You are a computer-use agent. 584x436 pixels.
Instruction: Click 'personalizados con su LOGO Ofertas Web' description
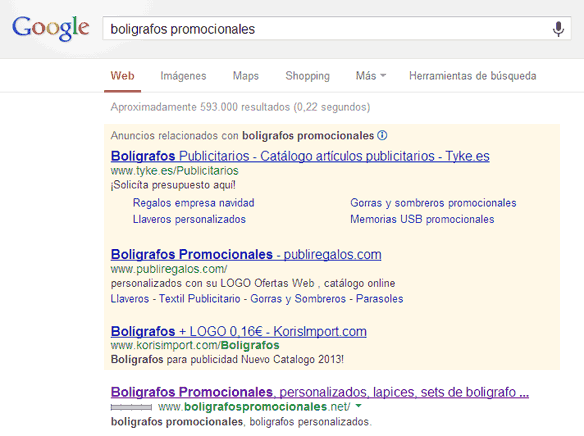click(x=212, y=283)
